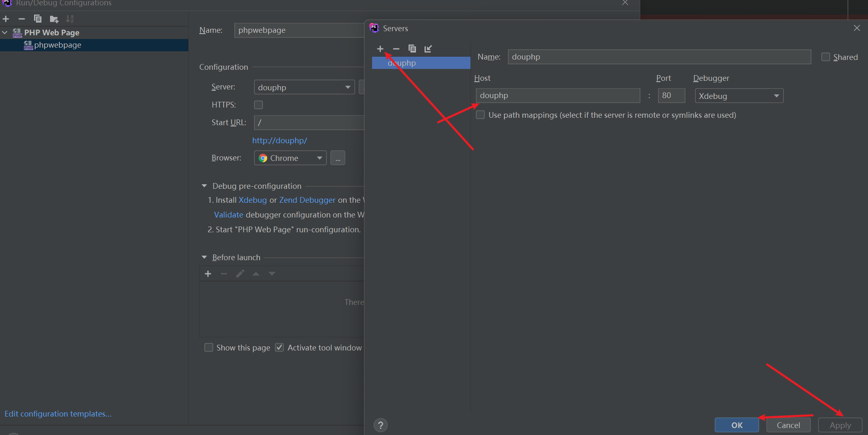
Task: Close the Run/Debug Configurations window
Action: pos(625,3)
